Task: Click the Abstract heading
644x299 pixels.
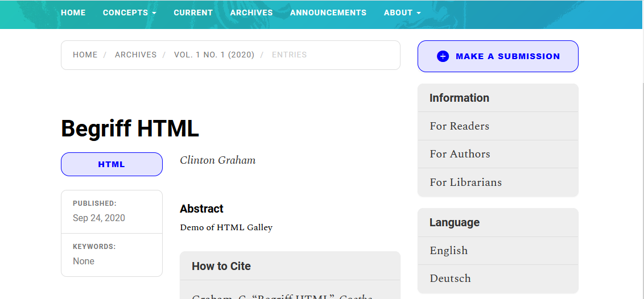Action: pyautogui.click(x=201, y=209)
